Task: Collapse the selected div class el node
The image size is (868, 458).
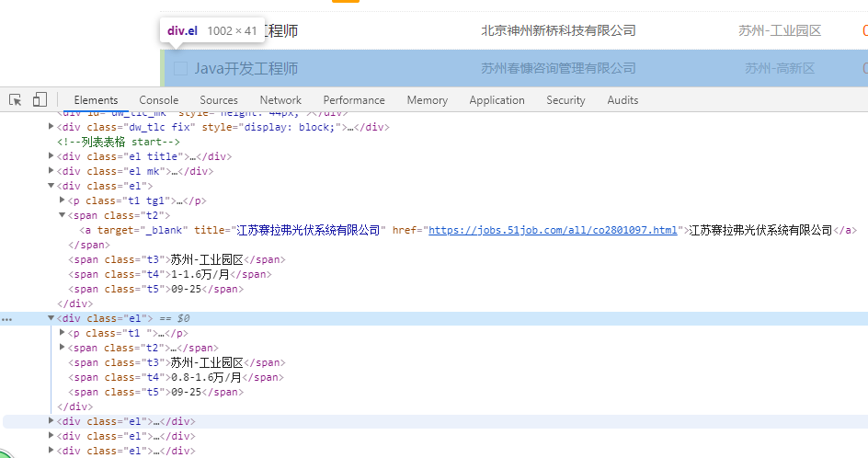Action: (51, 318)
